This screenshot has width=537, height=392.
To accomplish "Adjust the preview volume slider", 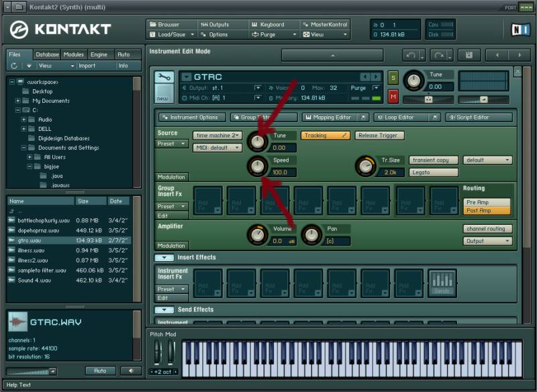I will click(31, 371).
